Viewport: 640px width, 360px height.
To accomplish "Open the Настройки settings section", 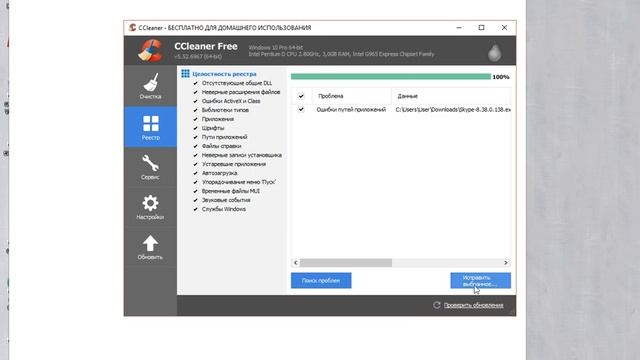I will click(150, 207).
